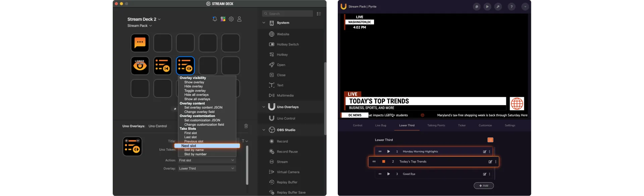
Task: Select the orange chat bubble key
Action: pos(140,43)
